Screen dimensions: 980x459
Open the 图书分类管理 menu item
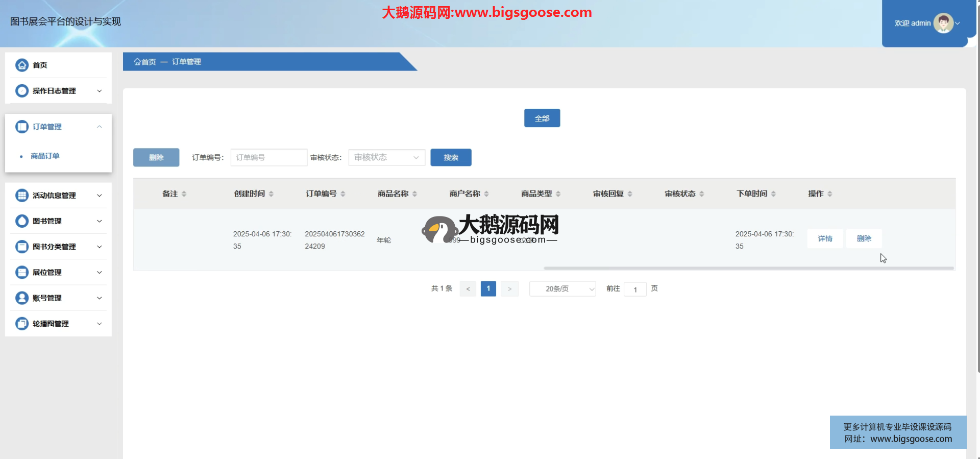[54, 247]
